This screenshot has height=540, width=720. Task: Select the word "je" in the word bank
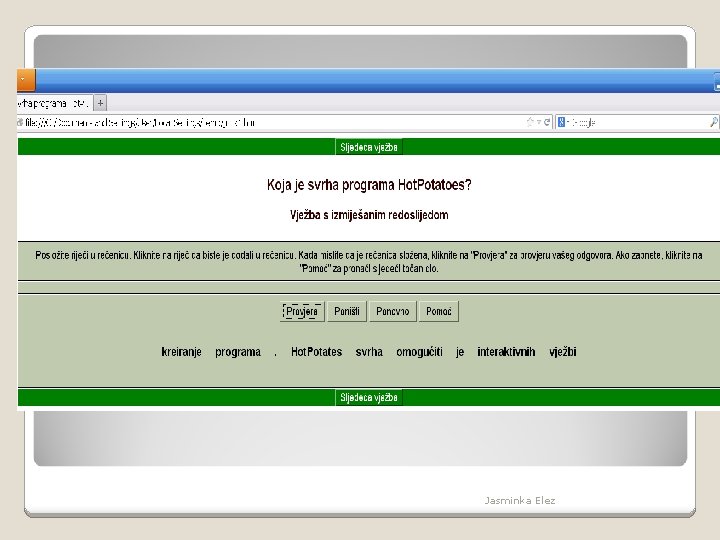pyautogui.click(x=460, y=352)
